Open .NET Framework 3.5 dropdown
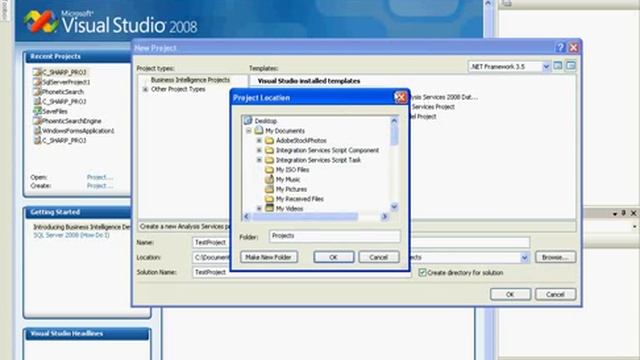The width and height of the screenshot is (640, 360). pos(546,67)
